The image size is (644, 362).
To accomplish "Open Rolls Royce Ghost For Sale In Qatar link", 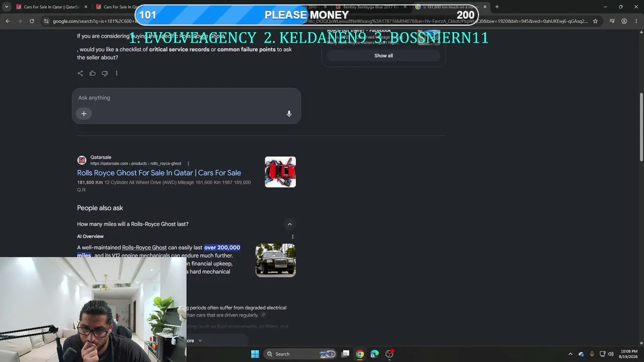I will click(159, 173).
